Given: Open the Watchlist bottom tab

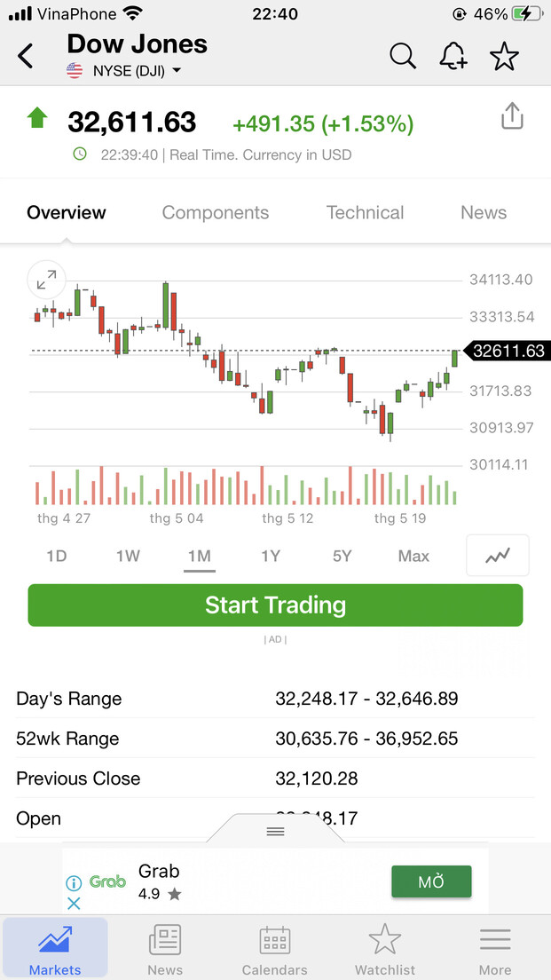Looking at the screenshot, I should click(x=385, y=948).
